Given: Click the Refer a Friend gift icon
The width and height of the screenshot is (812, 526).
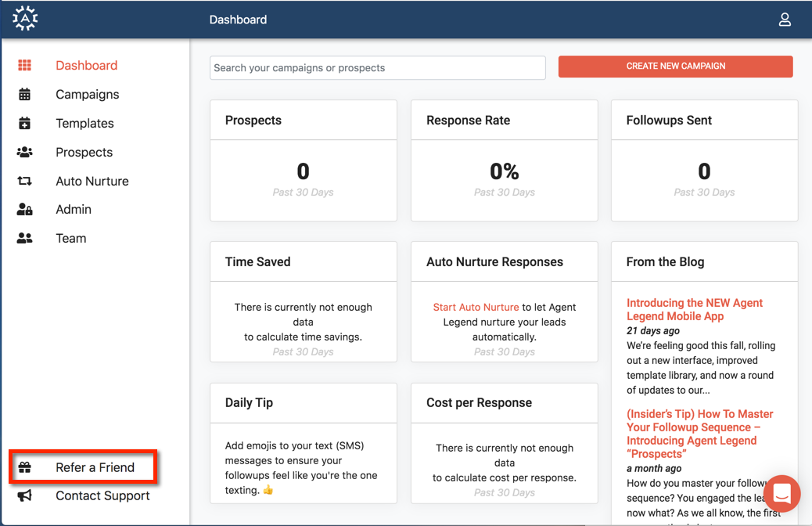Looking at the screenshot, I should [25, 467].
